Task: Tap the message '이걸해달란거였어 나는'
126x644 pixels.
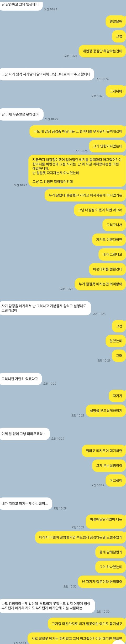Action: click(106, 519)
